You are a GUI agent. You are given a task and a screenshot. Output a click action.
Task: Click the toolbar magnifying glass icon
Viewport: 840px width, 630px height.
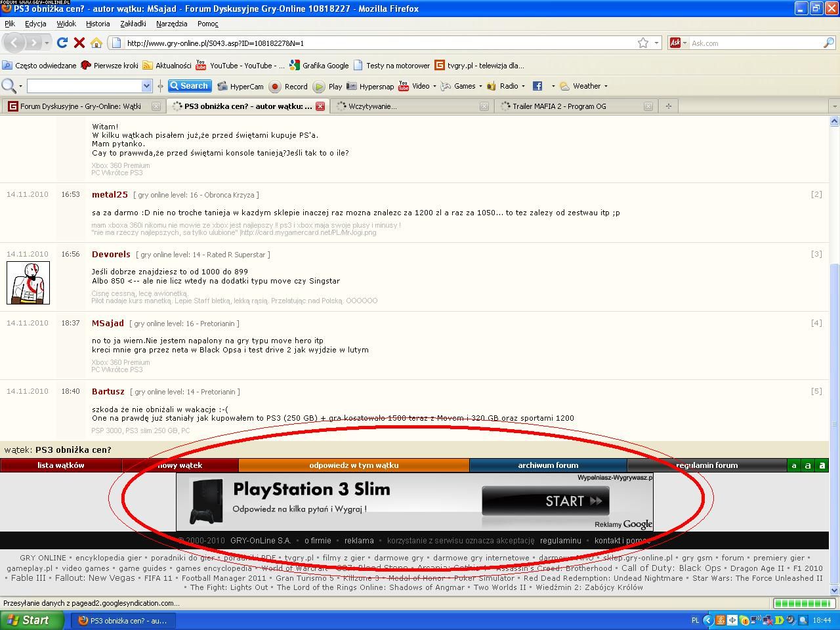pos(9,86)
